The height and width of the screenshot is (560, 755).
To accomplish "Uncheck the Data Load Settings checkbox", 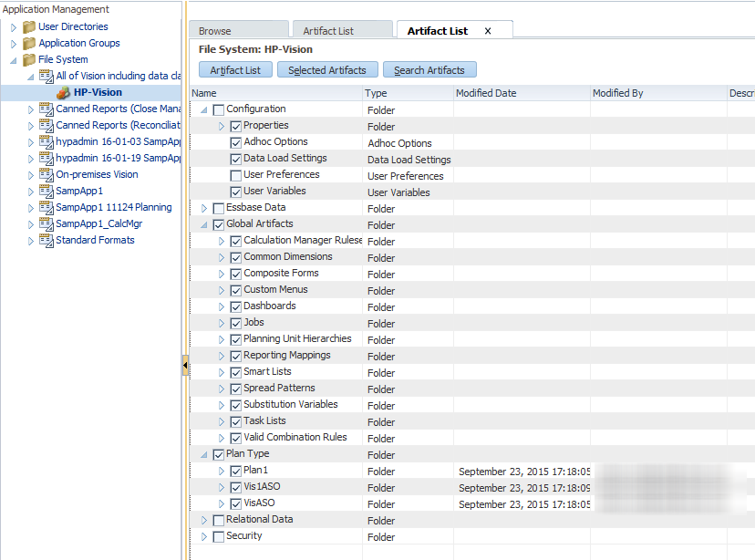I will coord(236,159).
